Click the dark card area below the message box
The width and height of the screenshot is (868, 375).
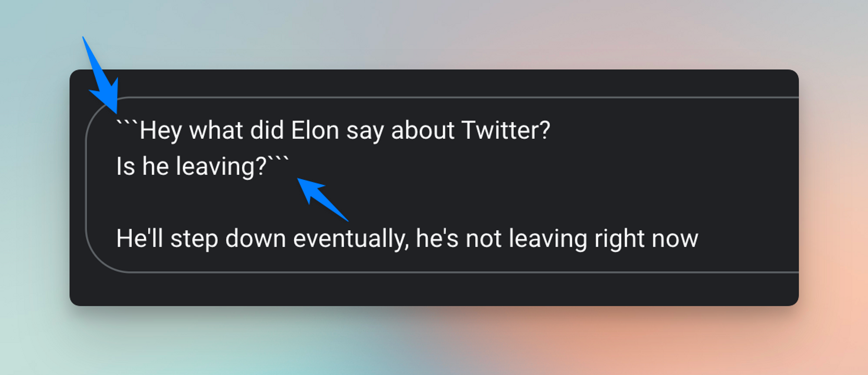click(x=434, y=290)
